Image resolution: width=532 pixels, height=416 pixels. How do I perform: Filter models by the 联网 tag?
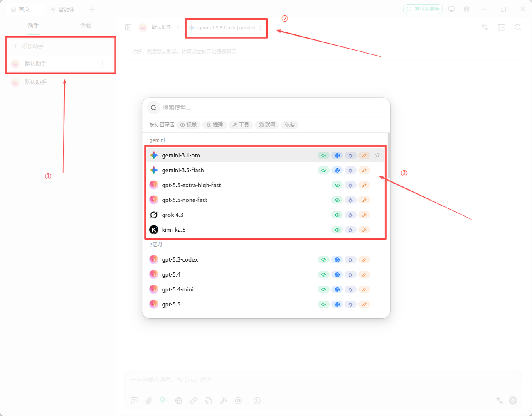pos(267,125)
